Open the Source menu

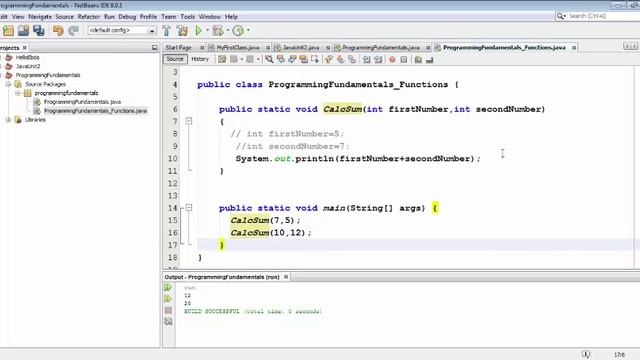pyautogui.click(x=64, y=17)
